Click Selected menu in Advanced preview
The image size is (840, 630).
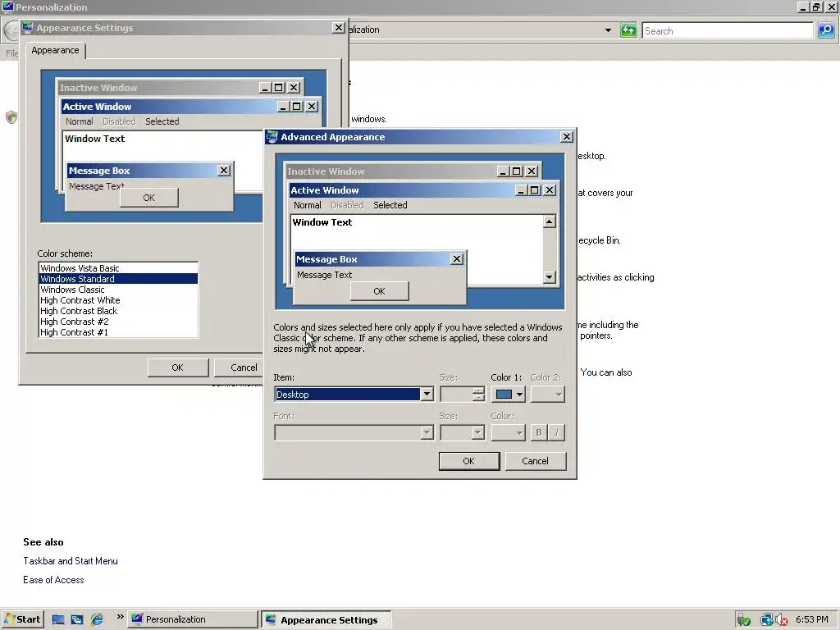point(390,205)
